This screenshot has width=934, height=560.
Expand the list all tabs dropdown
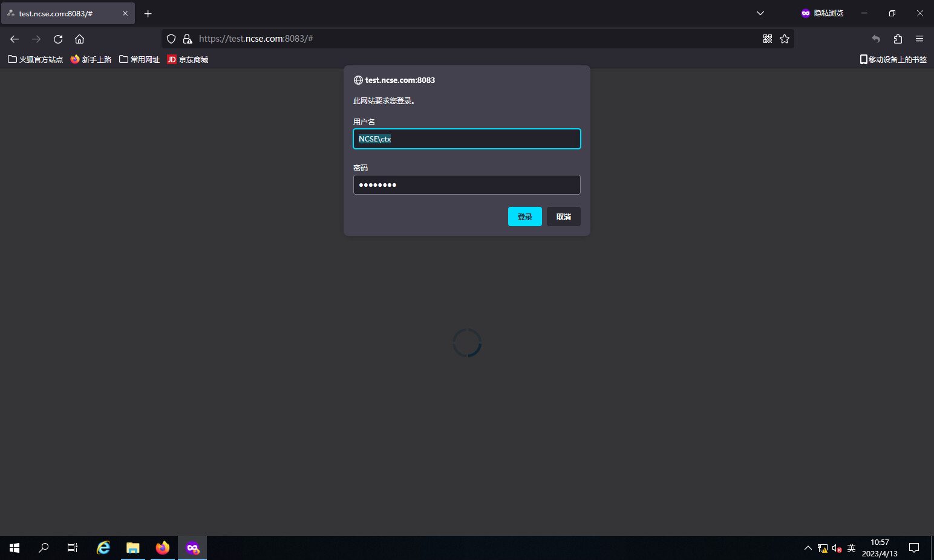point(760,13)
